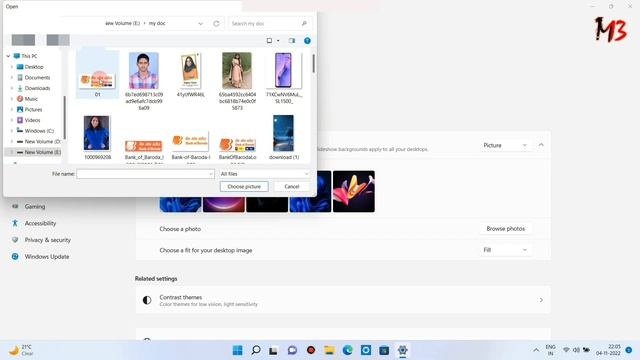Select Desktop in the navigation pane

pyautogui.click(x=34, y=67)
